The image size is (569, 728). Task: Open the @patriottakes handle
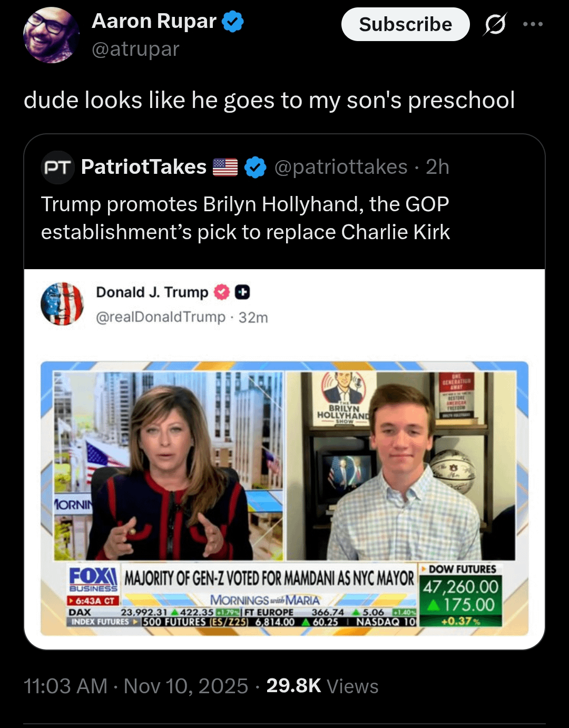[341, 167]
